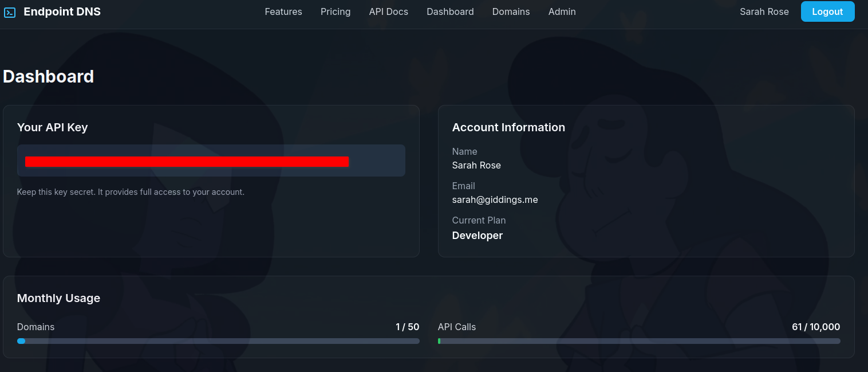Click the API Calls usage progress bar
This screenshot has width=868, height=372.
639,341
